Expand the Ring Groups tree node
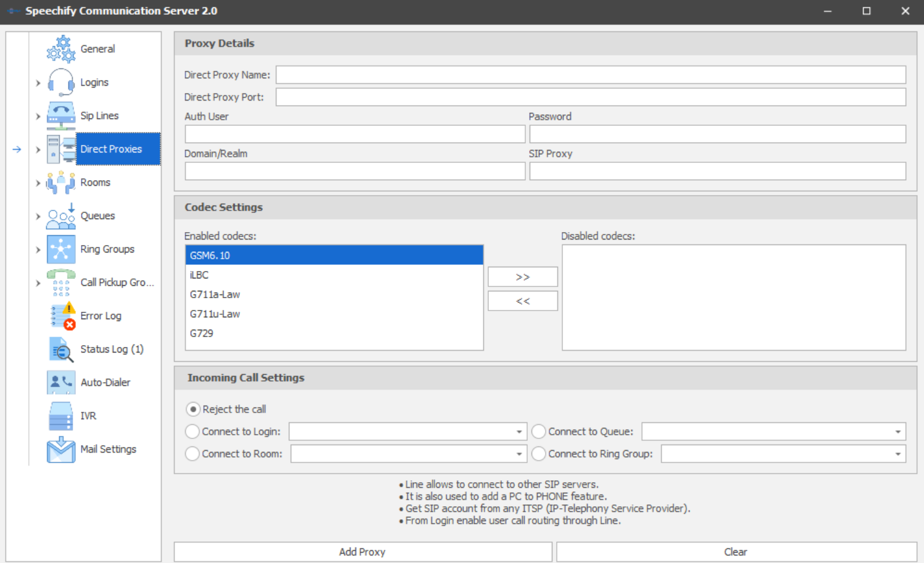 click(38, 249)
